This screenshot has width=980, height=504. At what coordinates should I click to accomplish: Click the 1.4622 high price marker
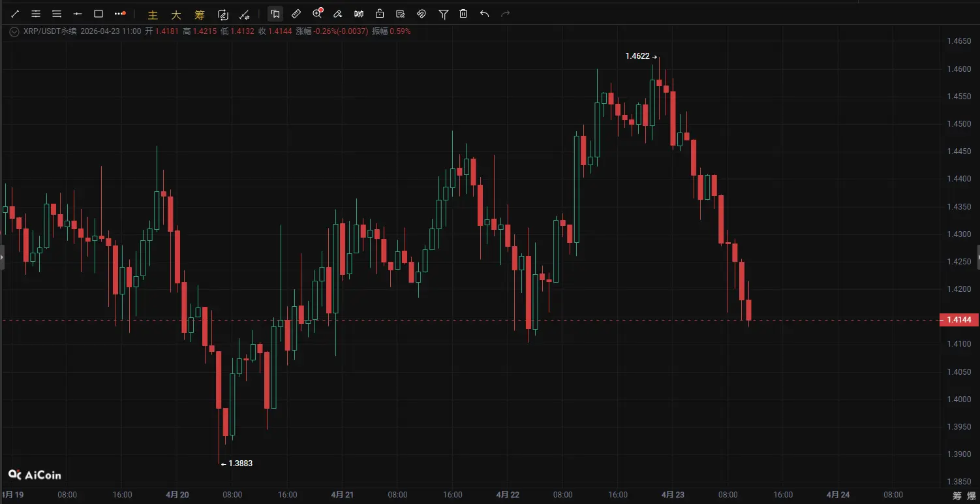tap(641, 56)
